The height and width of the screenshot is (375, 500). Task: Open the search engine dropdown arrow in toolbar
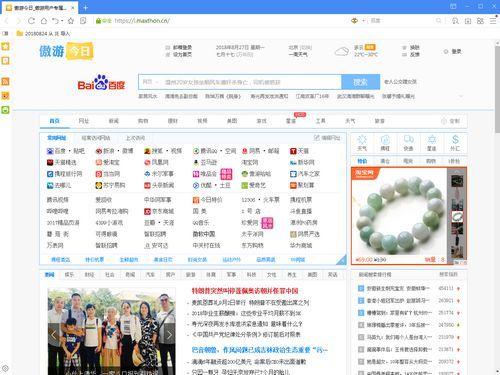(363, 21)
